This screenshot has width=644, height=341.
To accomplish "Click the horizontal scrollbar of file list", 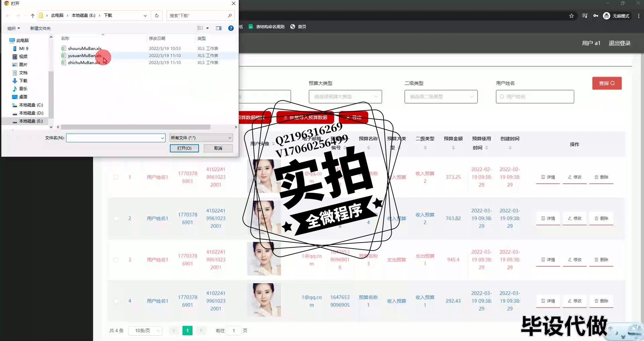I will (136, 127).
